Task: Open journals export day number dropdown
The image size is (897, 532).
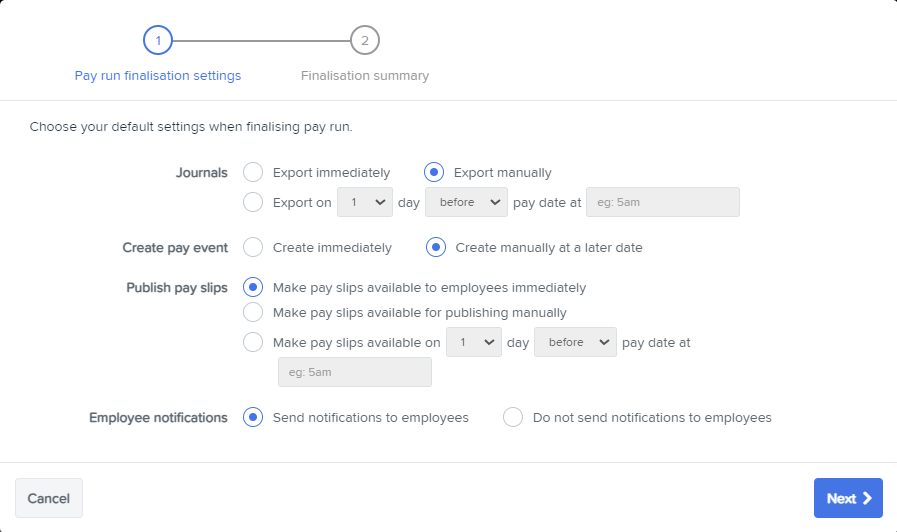Action: click(x=365, y=202)
